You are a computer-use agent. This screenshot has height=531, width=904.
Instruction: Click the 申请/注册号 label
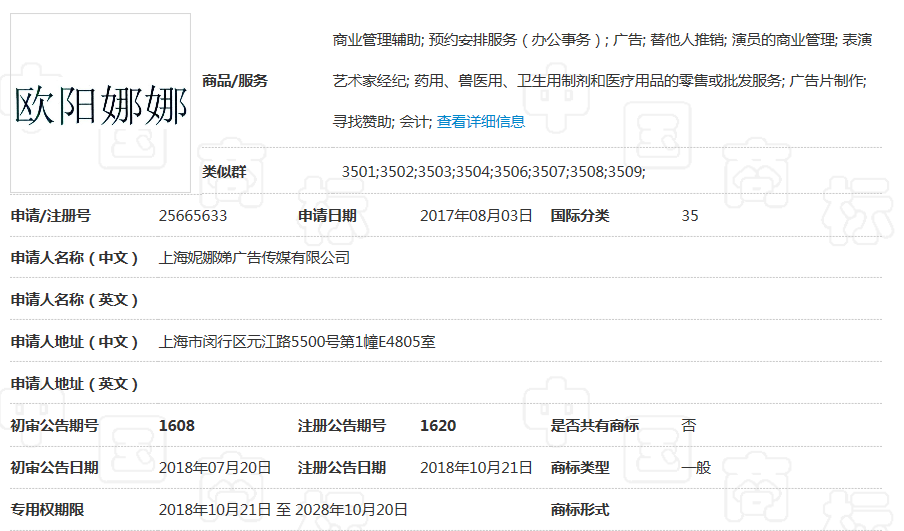(x=51, y=216)
